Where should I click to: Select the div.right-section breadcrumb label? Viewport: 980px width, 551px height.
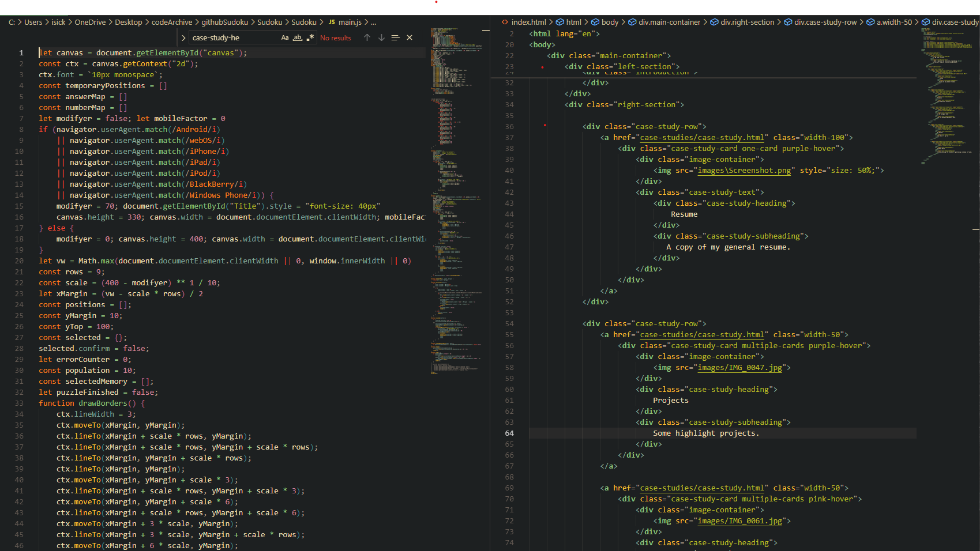[x=748, y=22]
